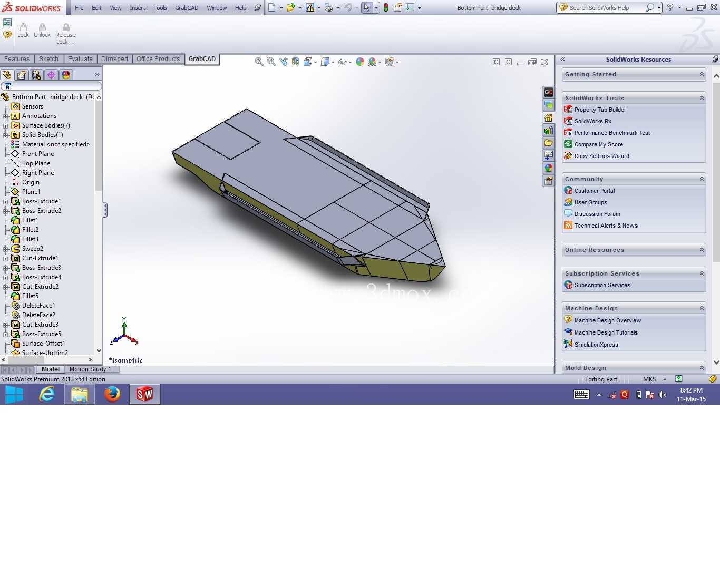
Task: Collapse the Community section
Action: point(702,179)
